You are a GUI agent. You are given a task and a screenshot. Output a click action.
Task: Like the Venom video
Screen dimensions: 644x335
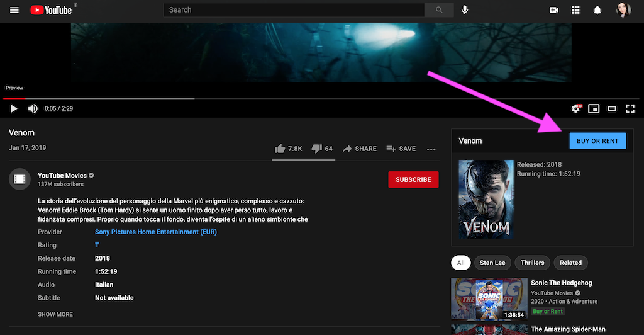288,149
